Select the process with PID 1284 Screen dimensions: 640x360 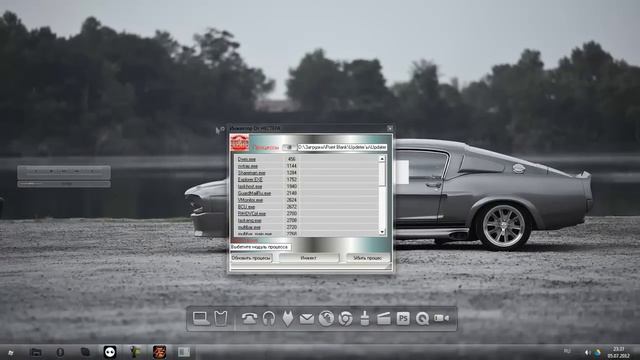(x=307, y=173)
